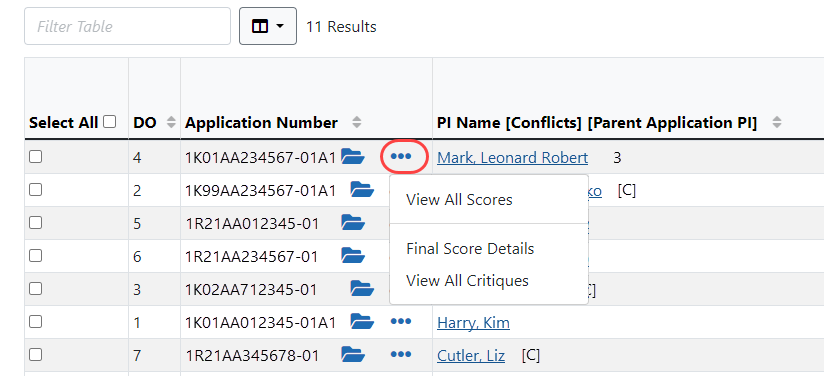Click application number 1K99AA234567-01A1
This screenshot has width=824, height=376.
pyautogui.click(x=260, y=190)
